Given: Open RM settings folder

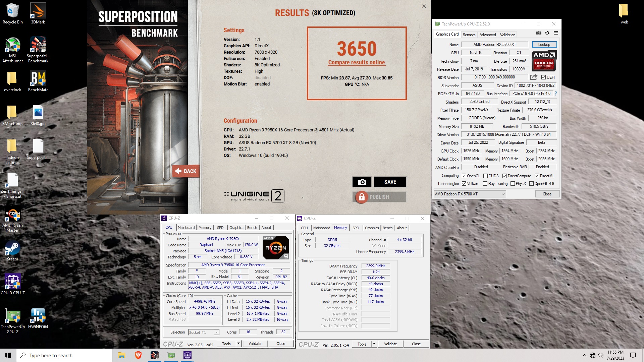Looking at the screenshot, I should (x=12, y=115).
